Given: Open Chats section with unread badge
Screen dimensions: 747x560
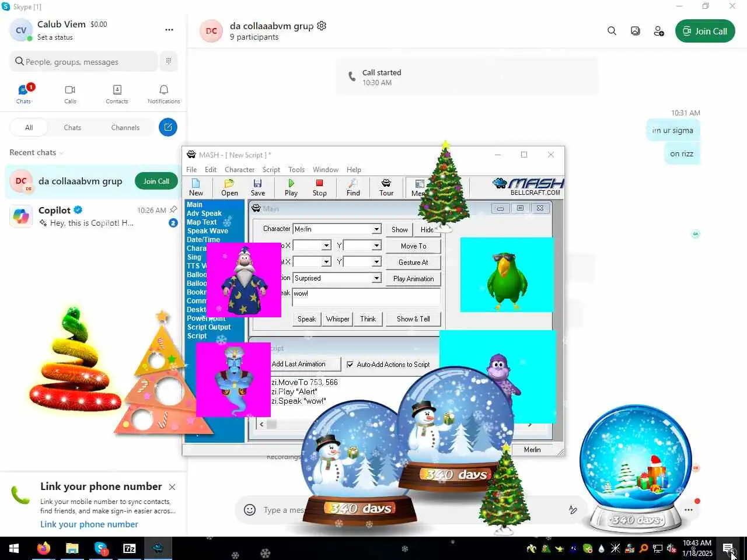Looking at the screenshot, I should tap(23, 93).
